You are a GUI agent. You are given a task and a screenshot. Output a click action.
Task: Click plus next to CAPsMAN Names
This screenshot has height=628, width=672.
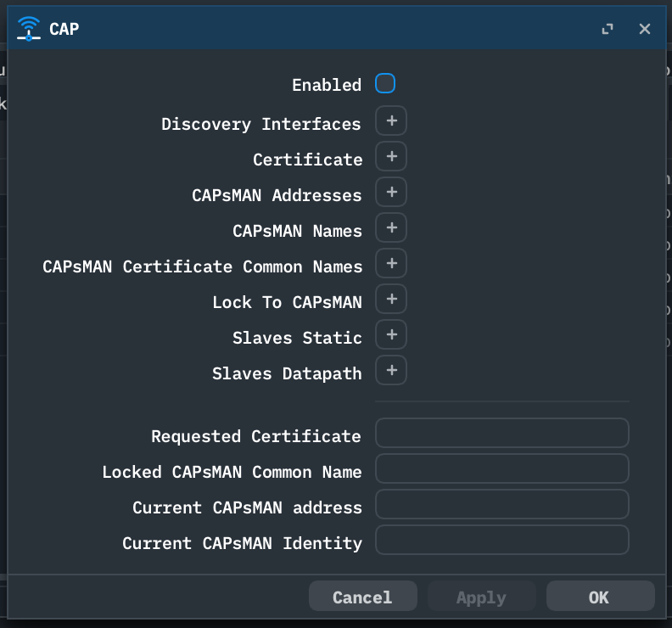coord(391,228)
